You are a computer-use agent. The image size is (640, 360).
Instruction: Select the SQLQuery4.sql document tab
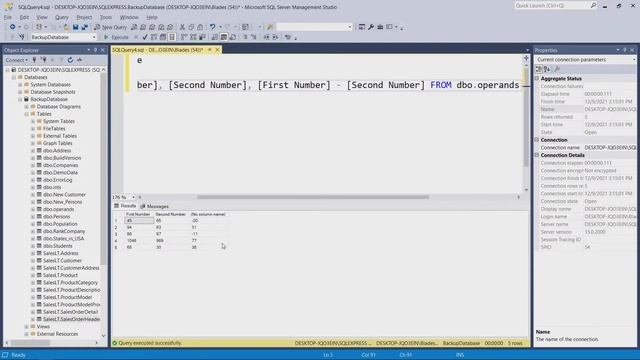pos(158,50)
